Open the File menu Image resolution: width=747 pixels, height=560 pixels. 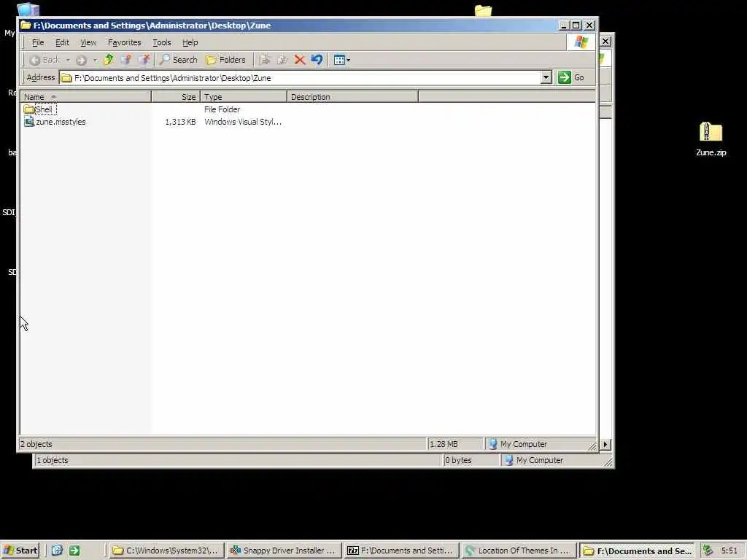(38, 42)
